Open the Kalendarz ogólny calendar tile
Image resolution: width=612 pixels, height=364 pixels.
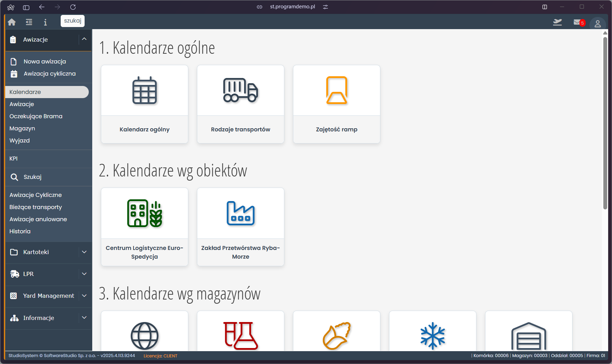(145, 104)
